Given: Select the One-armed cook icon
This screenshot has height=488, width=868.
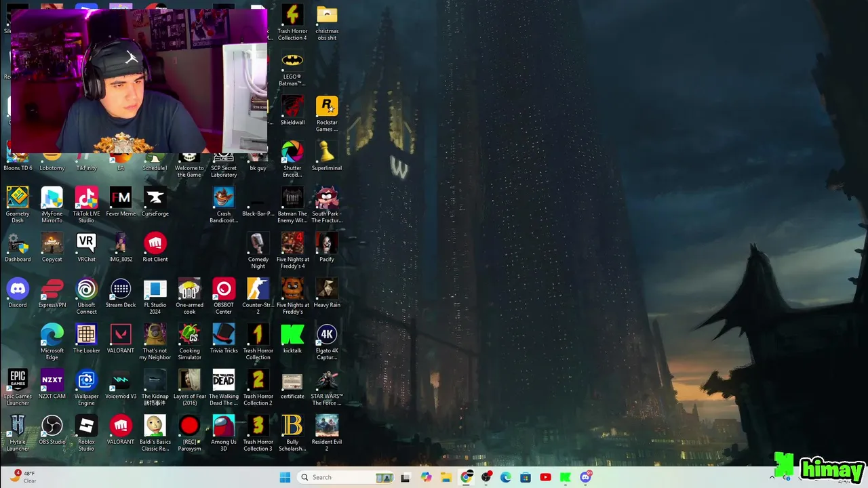Looking at the screenshot, I should pyautogui.click(x=189, y=296).
